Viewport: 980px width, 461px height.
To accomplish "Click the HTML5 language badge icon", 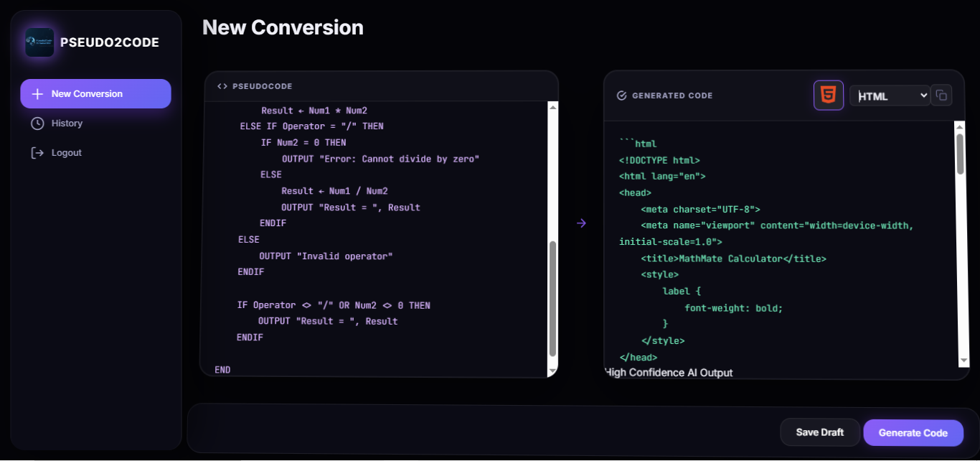I will tap(829, 95).
